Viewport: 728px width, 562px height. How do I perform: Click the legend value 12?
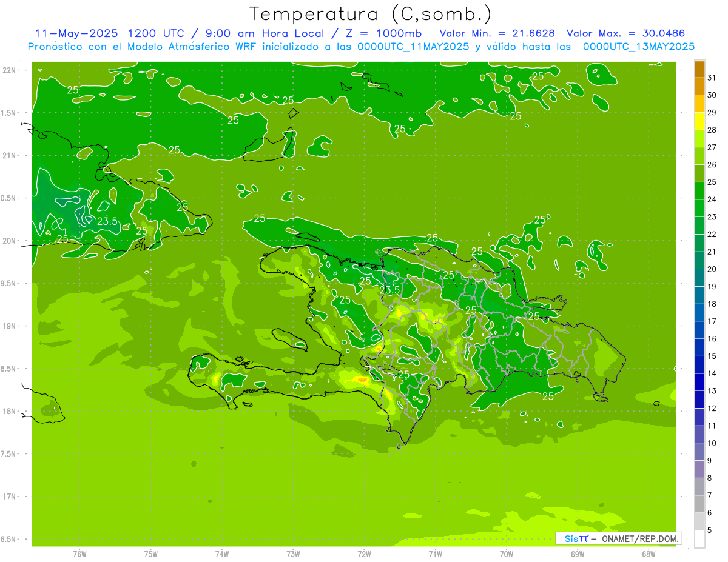pos(712,409)
